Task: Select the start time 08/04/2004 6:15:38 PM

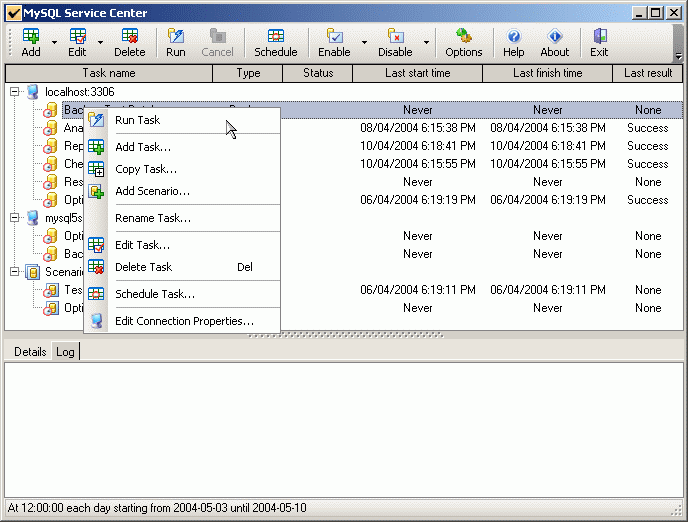Action: tap(418, 128)
